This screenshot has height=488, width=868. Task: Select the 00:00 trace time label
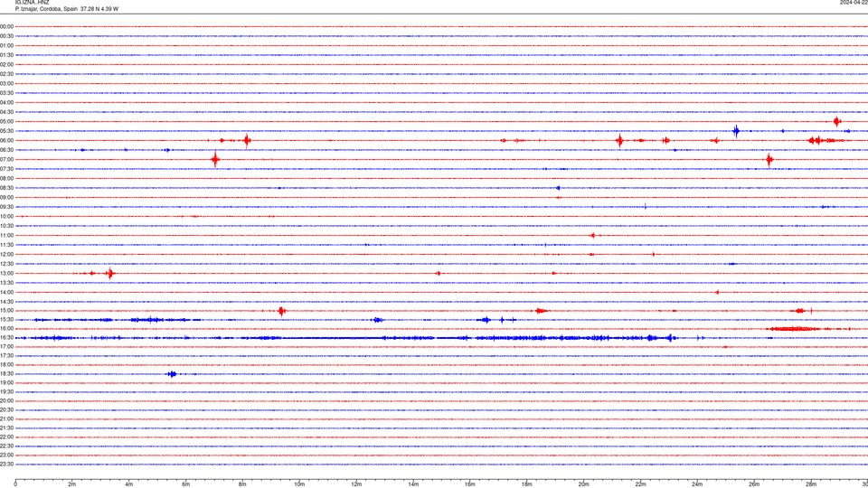click(6, 26)
